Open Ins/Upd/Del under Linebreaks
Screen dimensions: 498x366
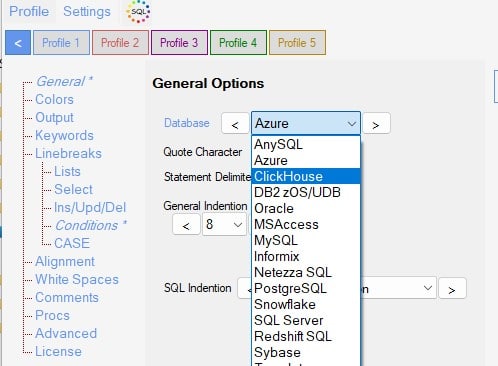pyautogui.click(x=90, y=207)
